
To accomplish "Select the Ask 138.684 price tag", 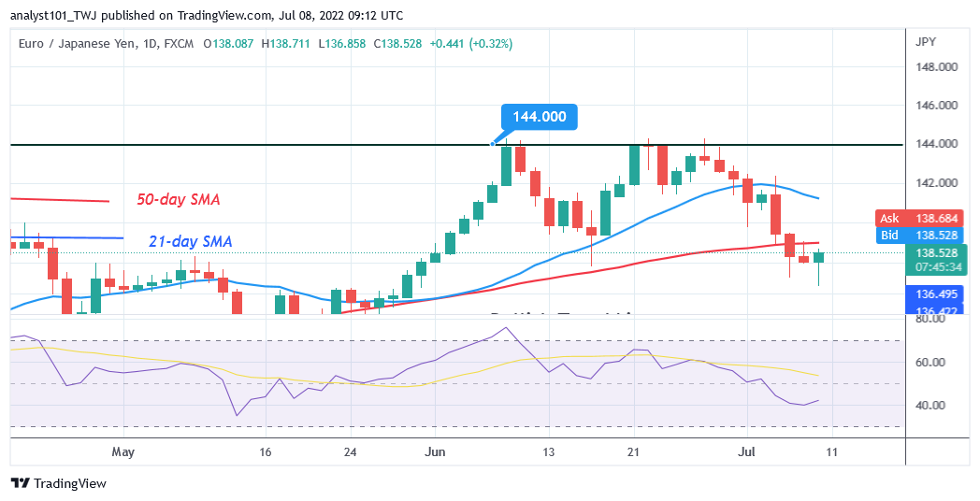I will click(x=918, y=218).
